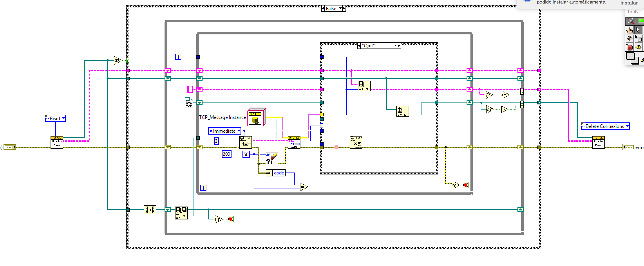Click the TCP Read function node
The height and width of the screenshot is (266, 644).
(x=245, y=142)
